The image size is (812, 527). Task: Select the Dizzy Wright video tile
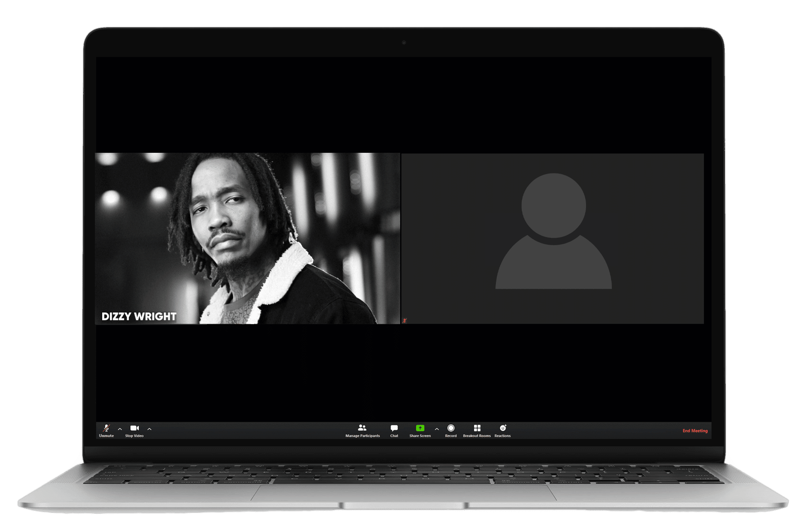(x=248, y=238)
